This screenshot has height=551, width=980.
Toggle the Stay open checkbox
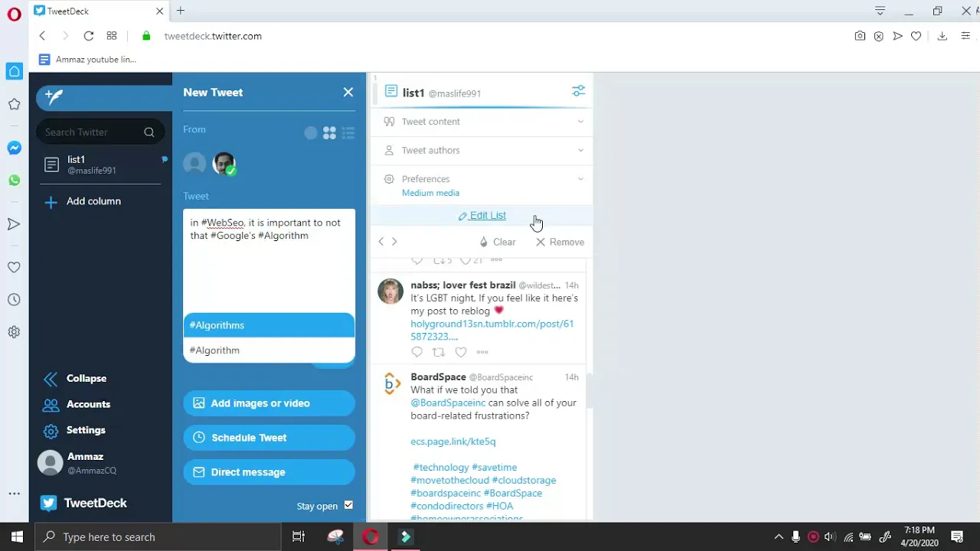pos(348,505)
